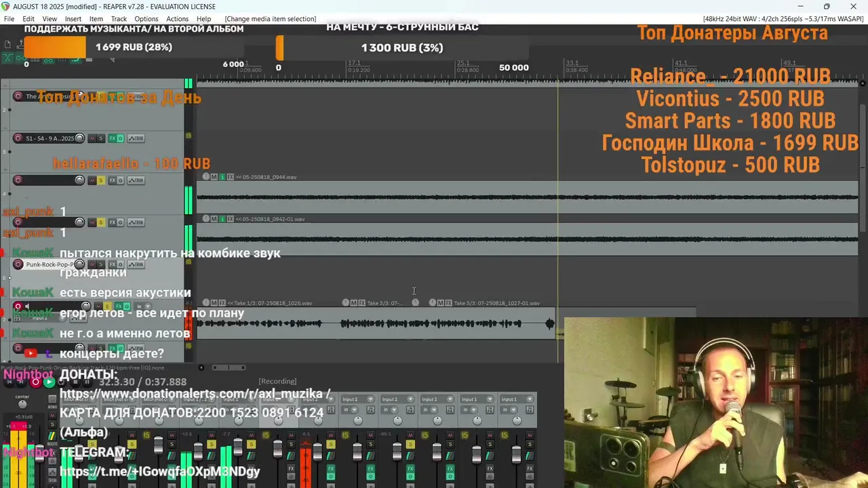Click the S1 - S4 - 9 A..2025 track name field
Image resolution: width=868 pixels, height=488 pixels.
[50, 138]
